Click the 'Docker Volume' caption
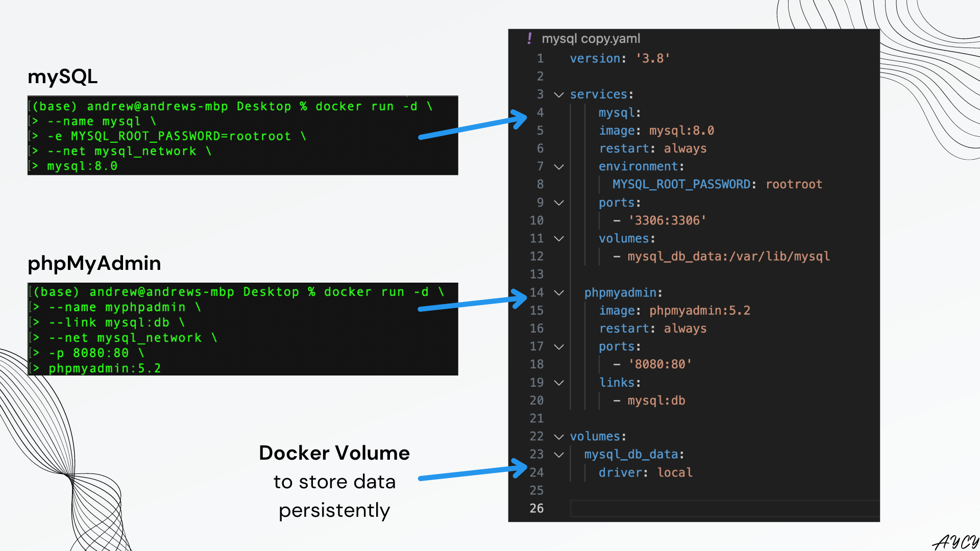 [x=334, y=453]
